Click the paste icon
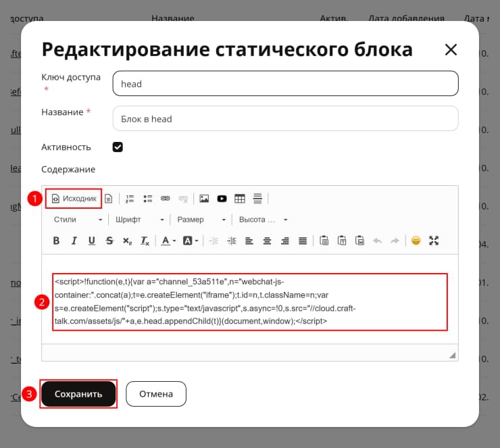Image resolution: width=500 pixels, height=448 pixels. pyautogui.click(x=324, y=241)
